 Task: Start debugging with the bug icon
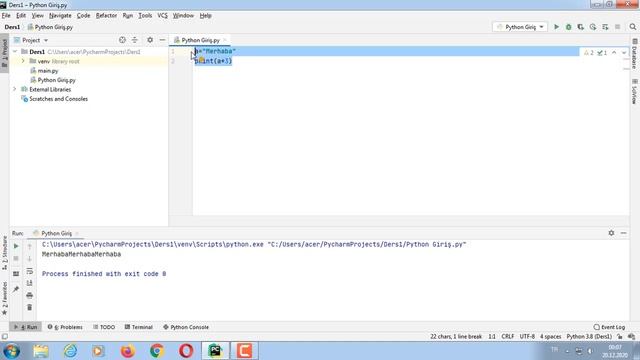[569, 27]
